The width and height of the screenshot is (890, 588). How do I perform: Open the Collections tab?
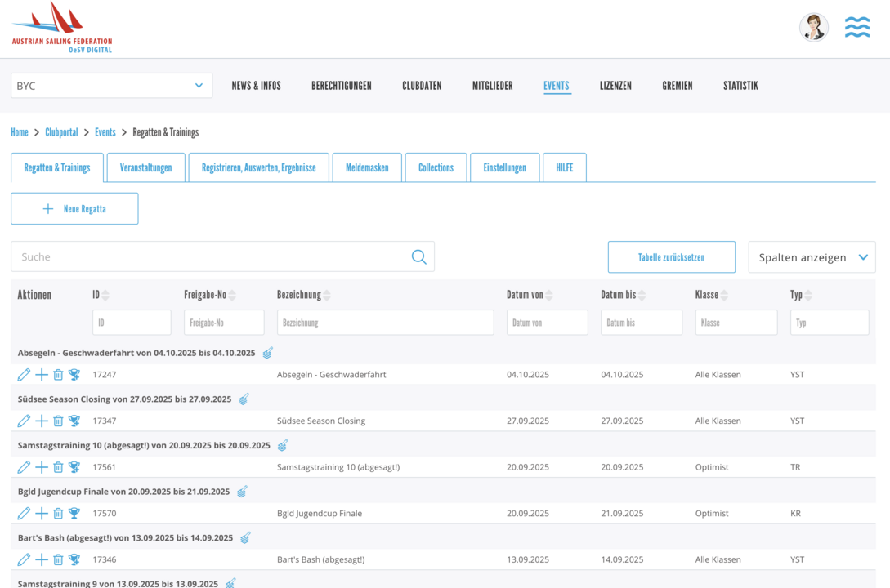point(436,168)
